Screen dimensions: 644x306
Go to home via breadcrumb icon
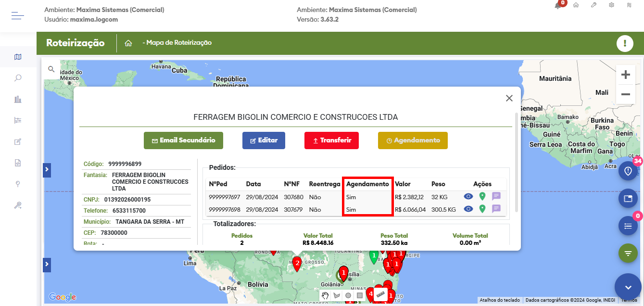[x=128, y=43]
